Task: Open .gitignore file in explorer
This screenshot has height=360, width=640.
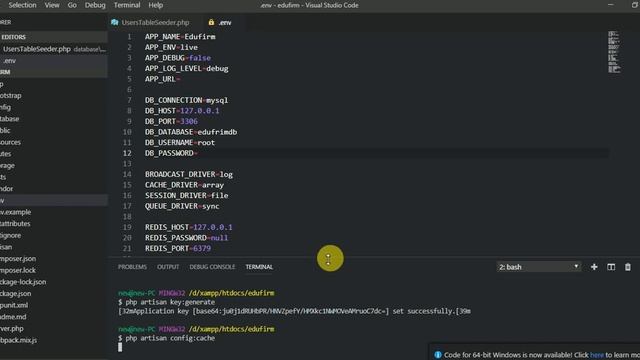Action: 11,236
